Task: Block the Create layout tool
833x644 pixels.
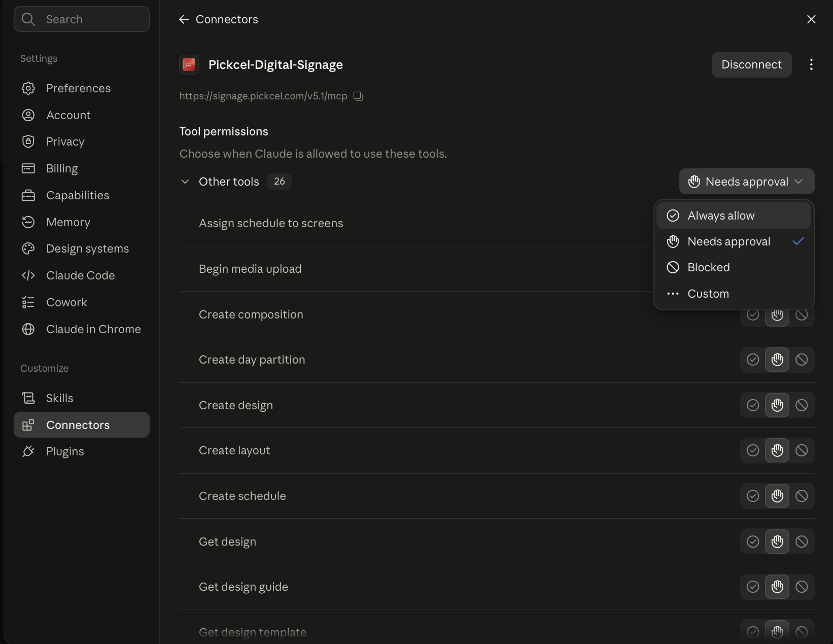Action: click(x=802, y=450)
